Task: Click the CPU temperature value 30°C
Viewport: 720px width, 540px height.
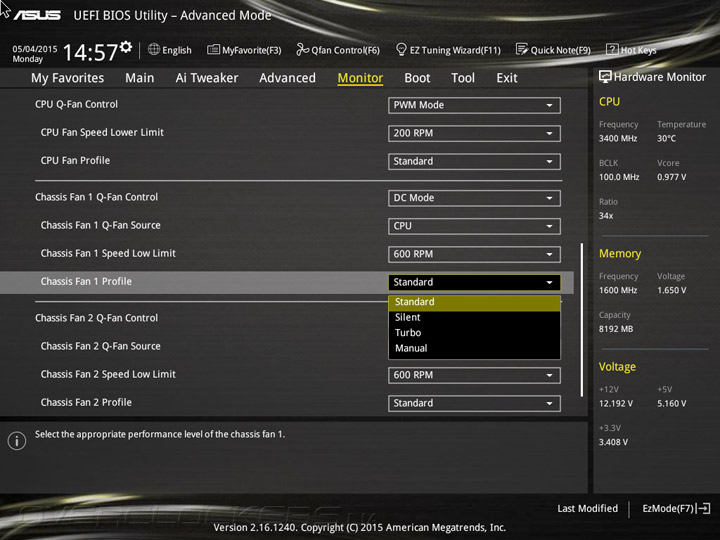Action: coord(666,138)
